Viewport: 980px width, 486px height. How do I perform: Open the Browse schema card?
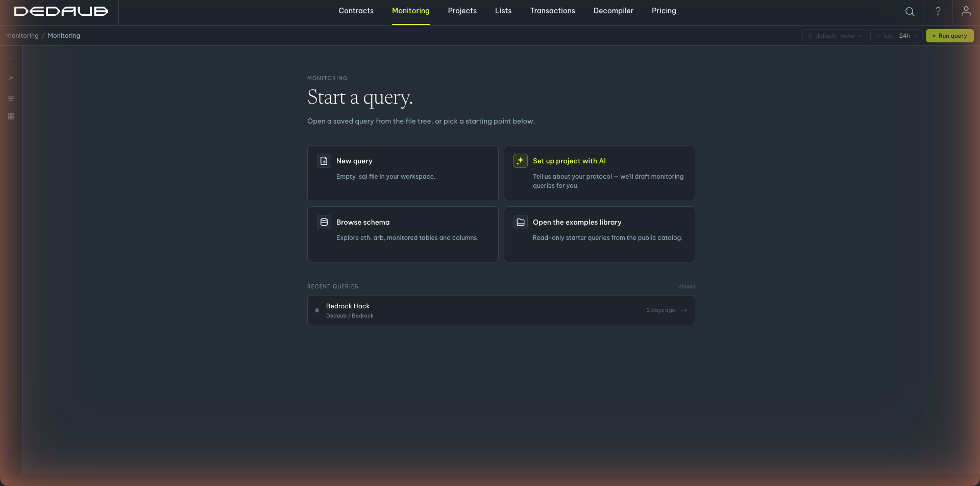[x=403, y=234]
